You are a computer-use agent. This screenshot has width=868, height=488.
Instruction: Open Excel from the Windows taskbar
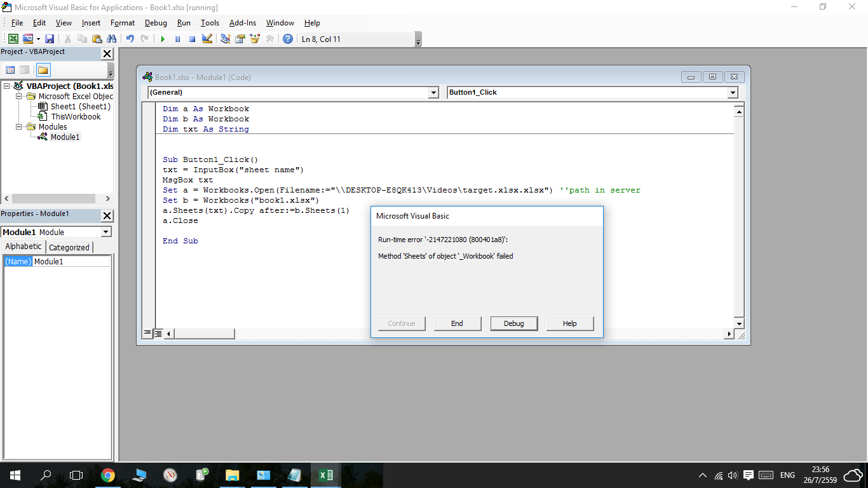click(325, 475)
